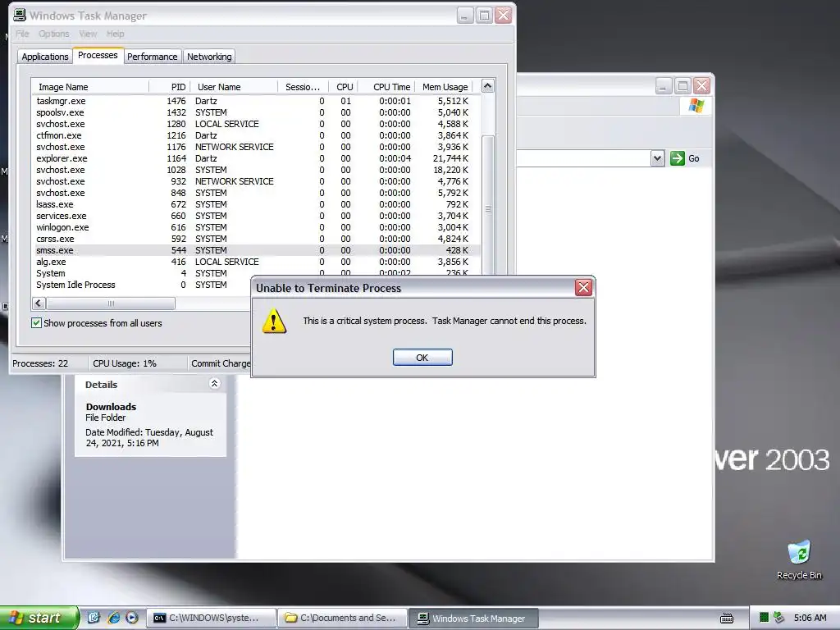Select svchost.exe with PID 848
This screenshot has height=630, width=840.
(255, 193)
